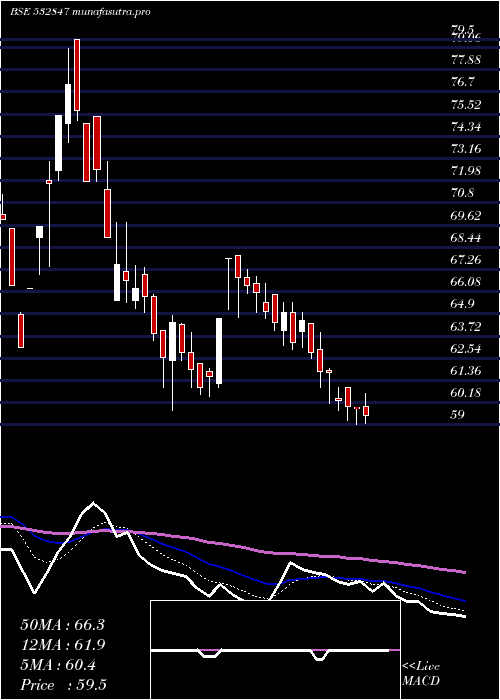Click the 73.16 price axis label
Image resolution: width=500 pixels, height=700 pixels.
pyautogui.click(x=466, y=148)
